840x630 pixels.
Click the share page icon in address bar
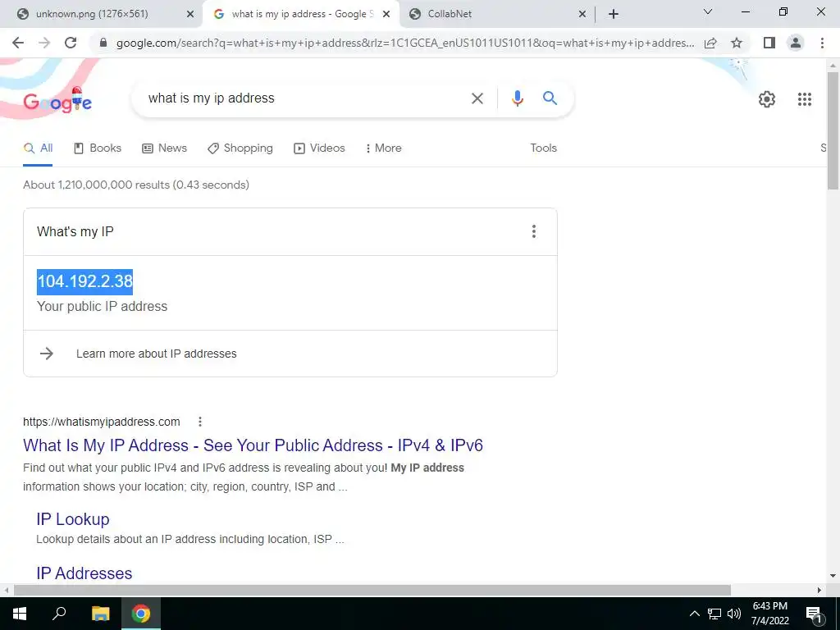[x=710, y=43]
